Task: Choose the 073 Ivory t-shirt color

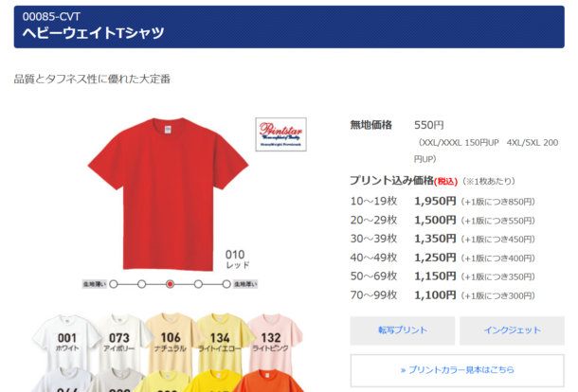Action: pyautogui.click(x=118, y=341)
